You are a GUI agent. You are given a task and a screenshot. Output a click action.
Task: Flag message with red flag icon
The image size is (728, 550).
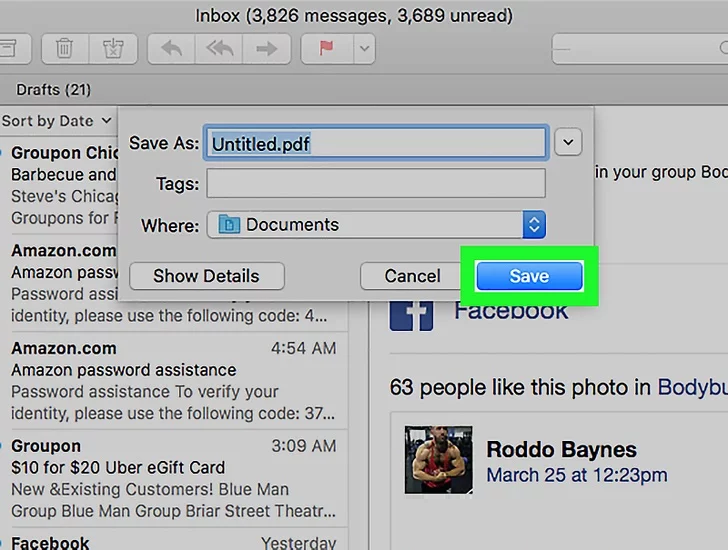pos(327,48)
